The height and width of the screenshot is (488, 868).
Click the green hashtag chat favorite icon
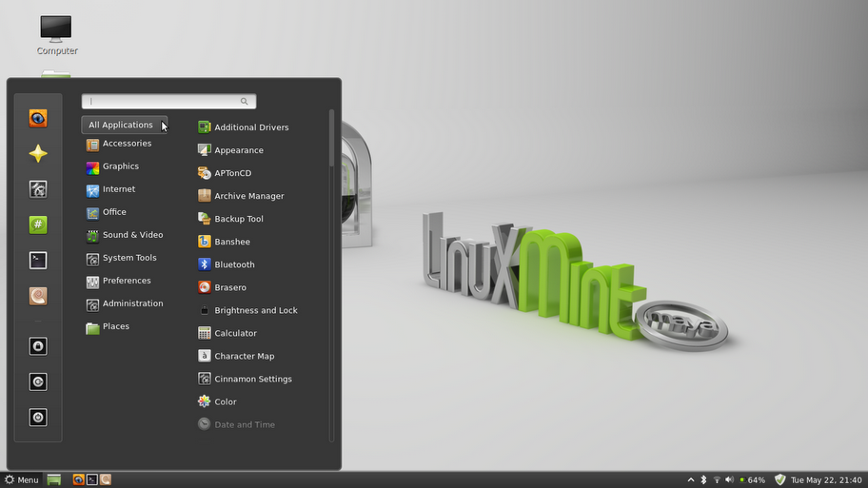tap(38, 224)
